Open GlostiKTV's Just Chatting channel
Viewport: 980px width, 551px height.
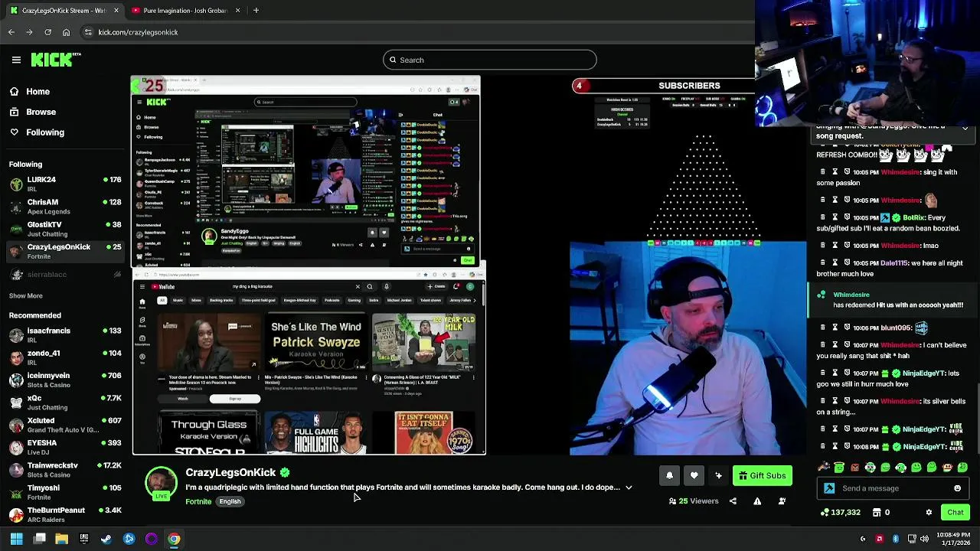point(64,229)
